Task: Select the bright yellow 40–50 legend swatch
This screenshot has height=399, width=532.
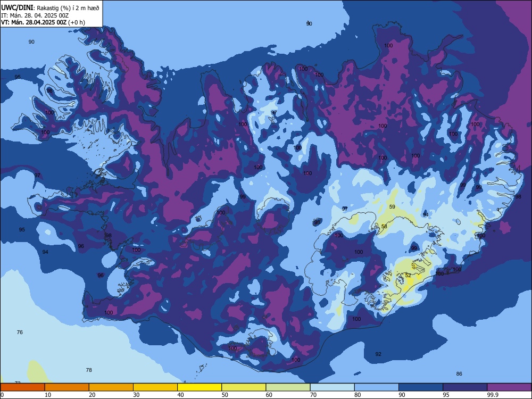Action: [x=199, y=387]
